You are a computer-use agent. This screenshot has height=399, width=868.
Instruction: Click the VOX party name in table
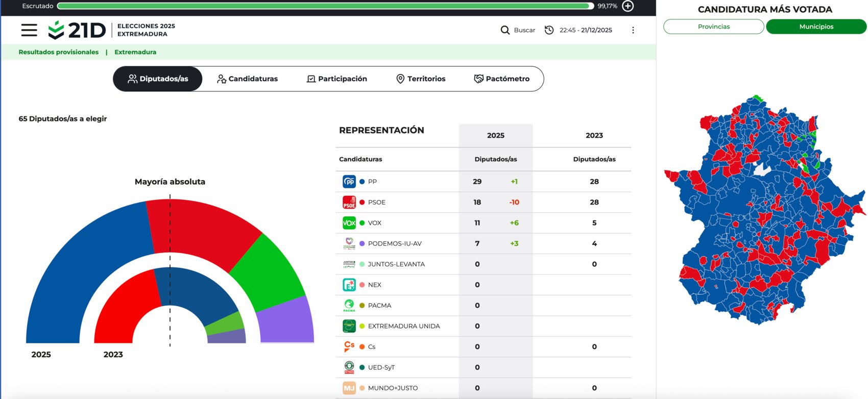coord(375,223)
